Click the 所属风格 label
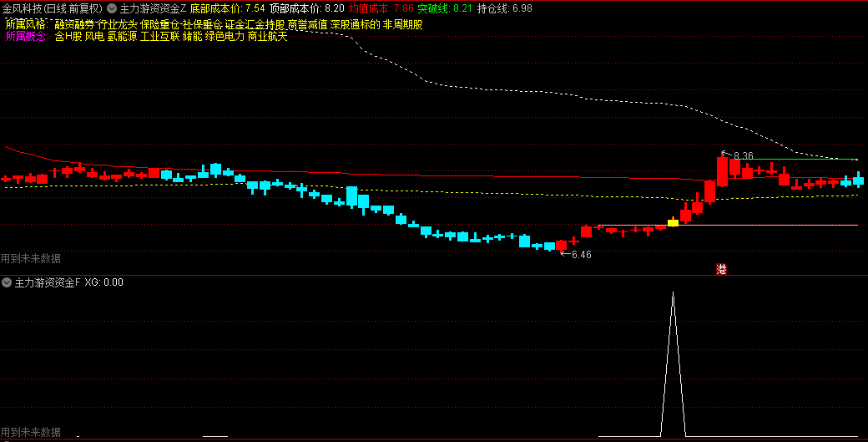Image resolution: width=868 pixels, height=442 pixels. (x=27, y=25)
